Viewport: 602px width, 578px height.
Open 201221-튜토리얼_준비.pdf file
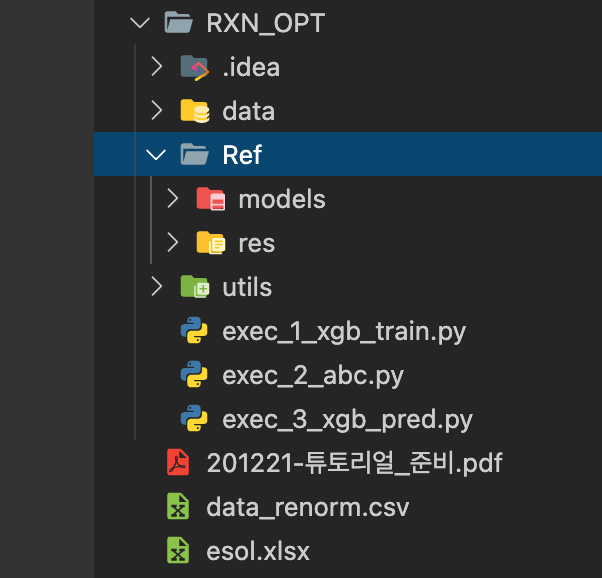(354, 463)
